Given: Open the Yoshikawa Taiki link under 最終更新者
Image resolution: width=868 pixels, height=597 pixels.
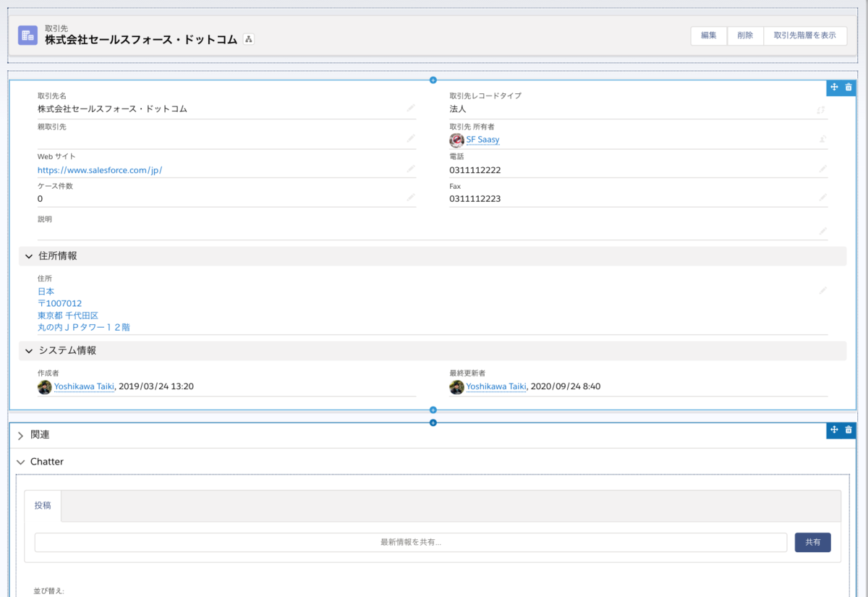Looking at the screenshot, I should click(495, 386).
